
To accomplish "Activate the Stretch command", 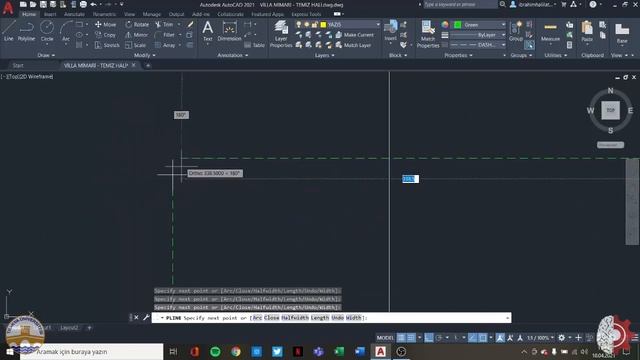I will (x=107, y=45).
